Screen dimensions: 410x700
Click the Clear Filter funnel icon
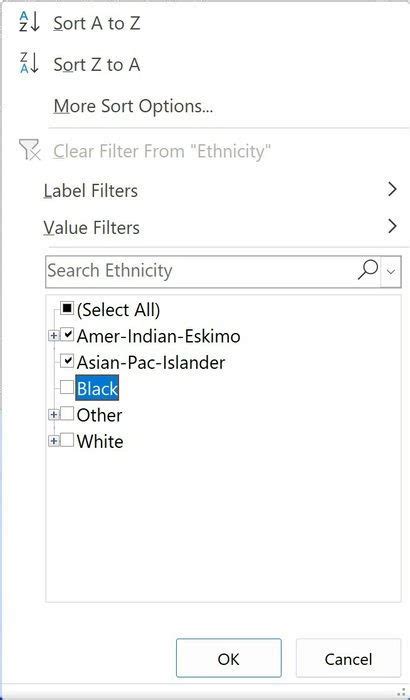pos(30,150)
